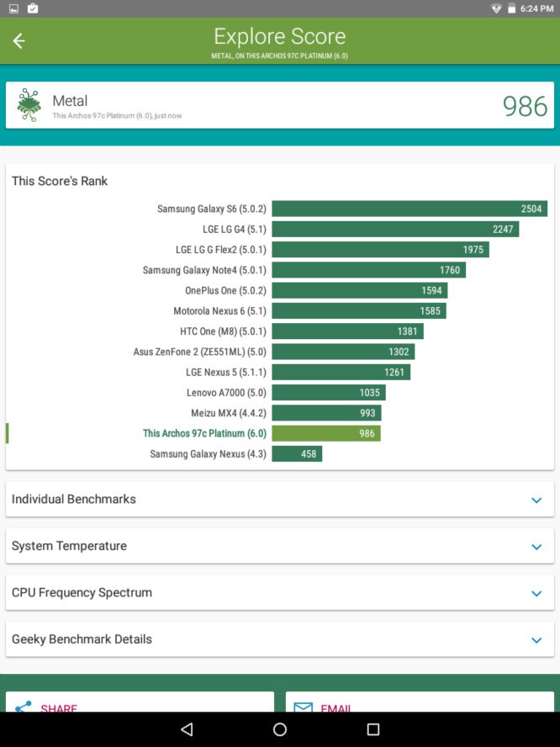This screenshot has width=560, height=747.
Task: Tap the share icon at bottom
Action: coord(24,707)
